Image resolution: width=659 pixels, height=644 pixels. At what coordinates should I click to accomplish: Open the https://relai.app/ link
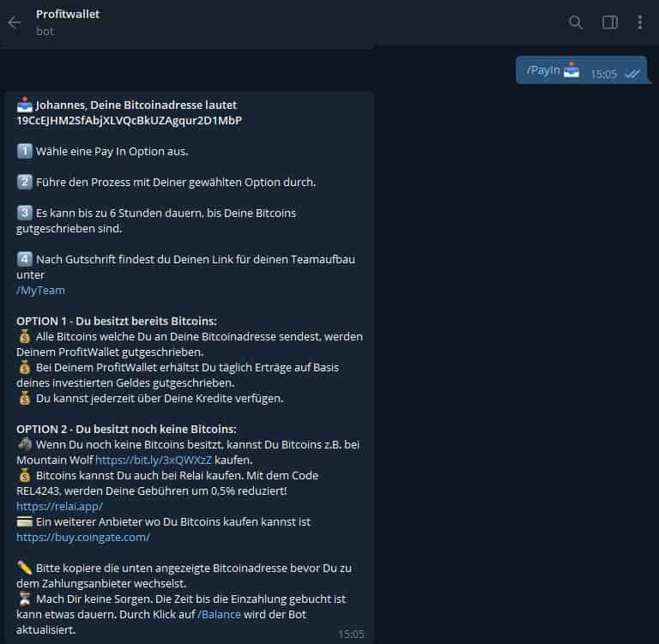click(x=59, y=506)
